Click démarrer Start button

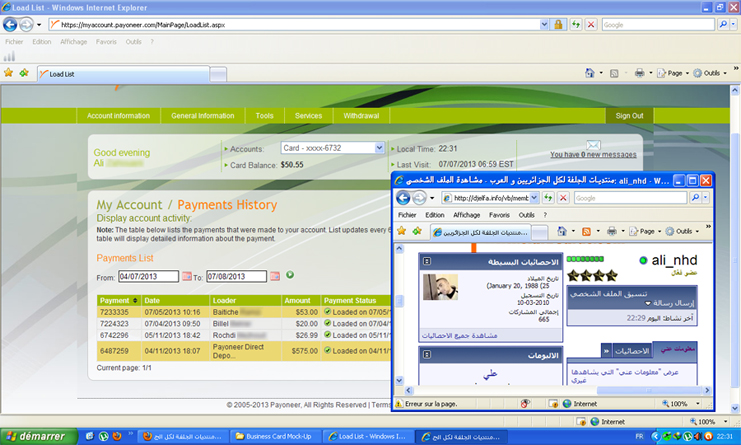(39, 436)
